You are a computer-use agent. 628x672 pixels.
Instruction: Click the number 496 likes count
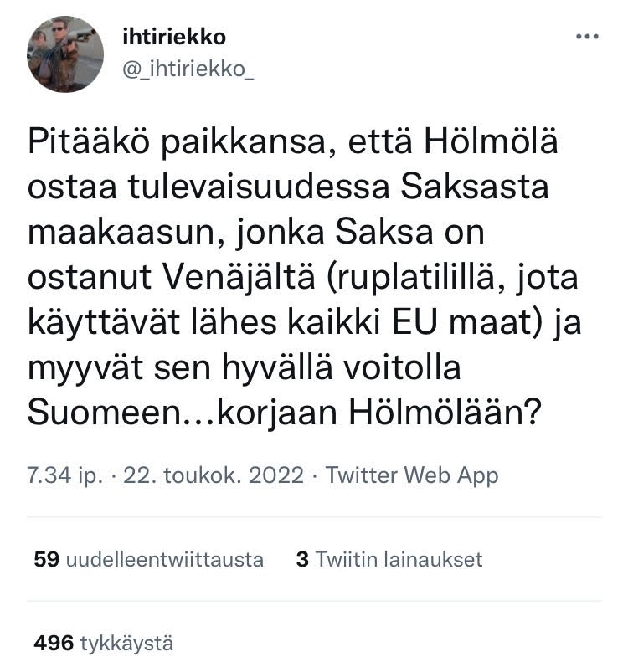tap(54, 644)
